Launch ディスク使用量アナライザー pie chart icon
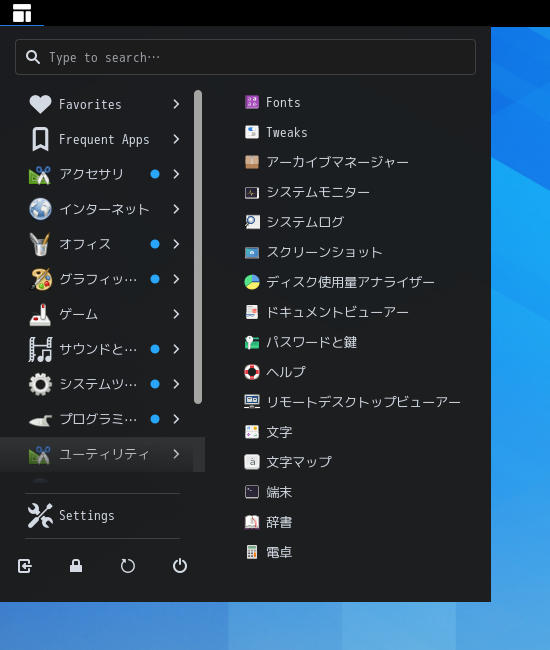Image resolution: width=550 pixels, height=650 pixels. point(252,282)
